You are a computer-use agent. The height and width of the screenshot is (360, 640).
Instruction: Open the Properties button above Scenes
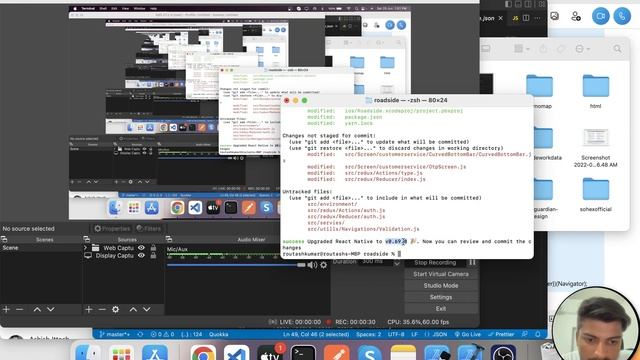(x=112, y=229)
